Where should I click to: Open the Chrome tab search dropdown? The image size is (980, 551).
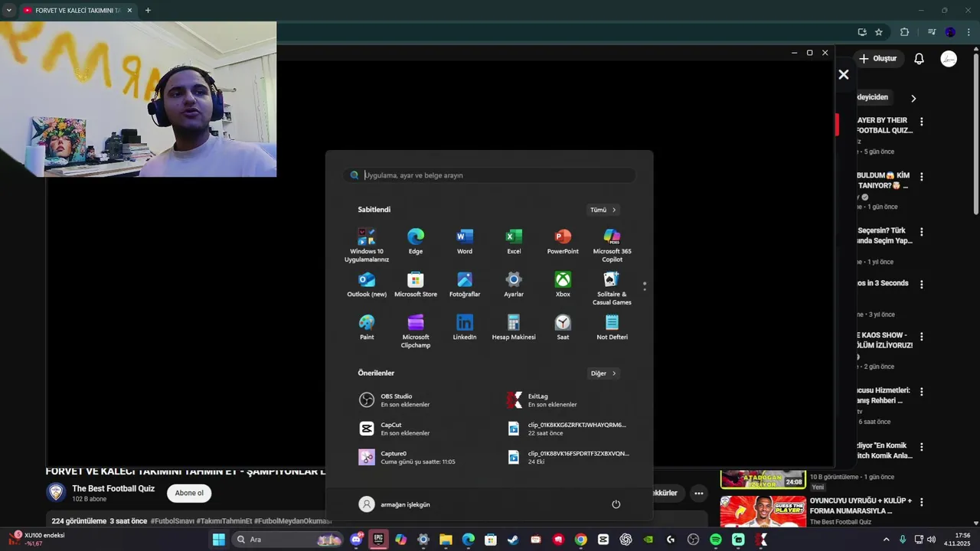(x=9, y=11)
